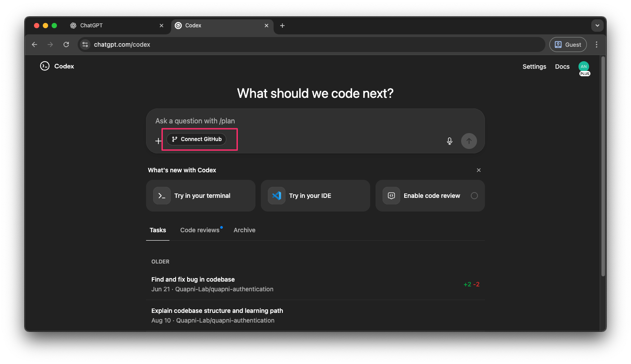
Task: Click the Codex logo icon
Action: point(45,66)
